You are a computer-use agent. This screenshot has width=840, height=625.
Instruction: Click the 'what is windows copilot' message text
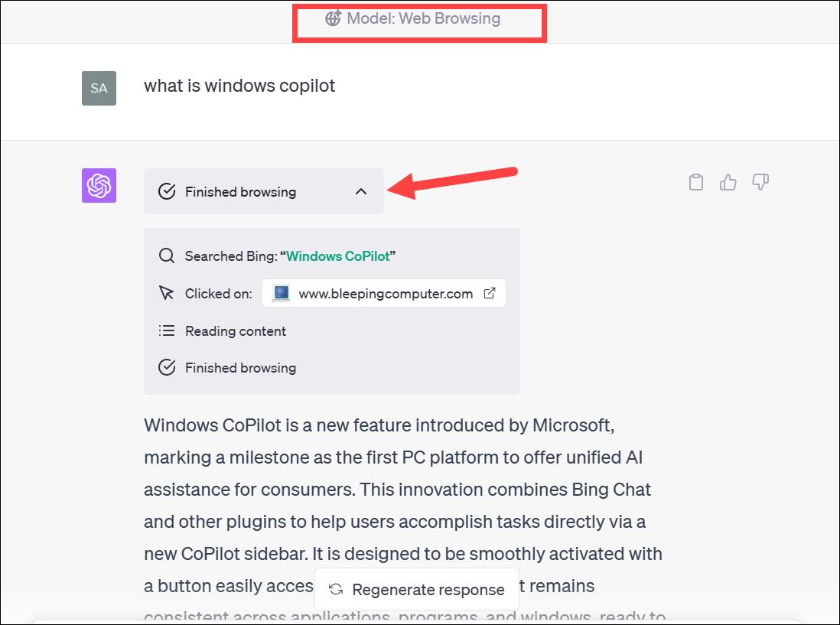tap(239, 86)
